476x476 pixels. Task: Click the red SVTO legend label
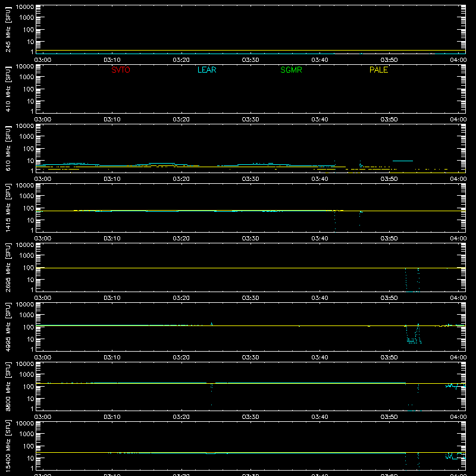coord(121,70)
